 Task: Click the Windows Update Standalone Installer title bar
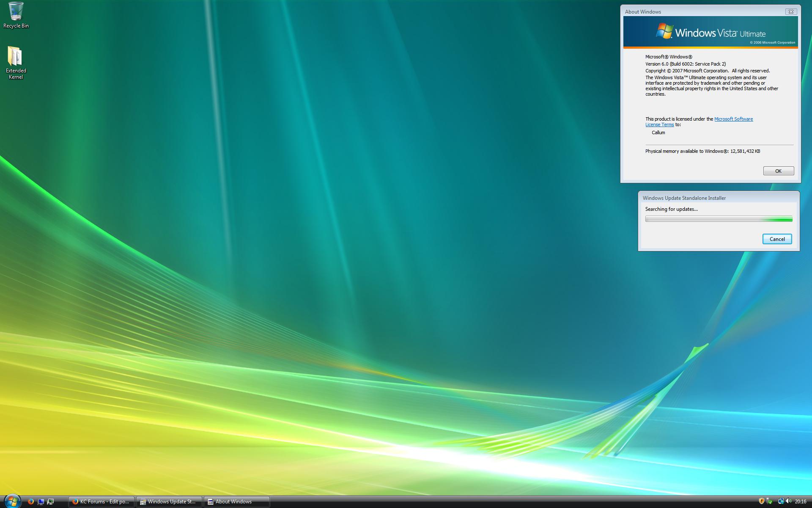coord(719,198)
